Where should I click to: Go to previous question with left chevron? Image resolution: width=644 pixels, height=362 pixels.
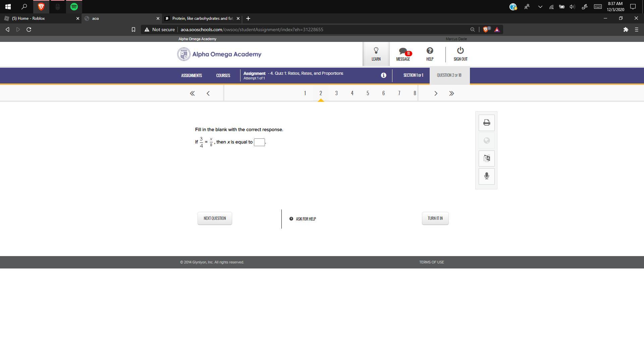click(x=208, y=94)
